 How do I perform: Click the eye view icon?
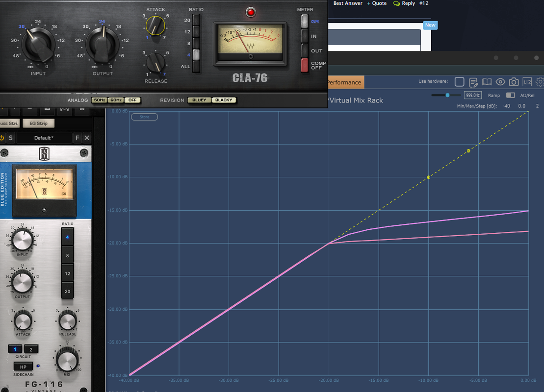[500, 82]
